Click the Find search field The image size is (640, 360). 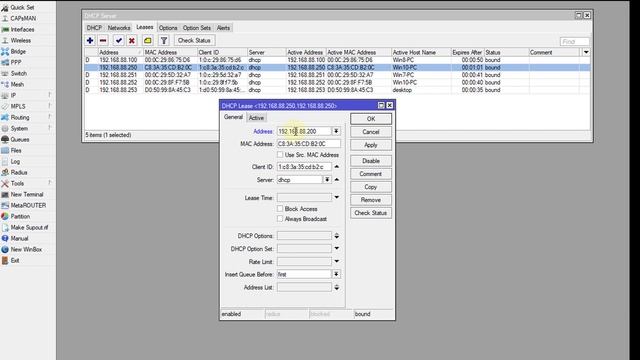574,42
